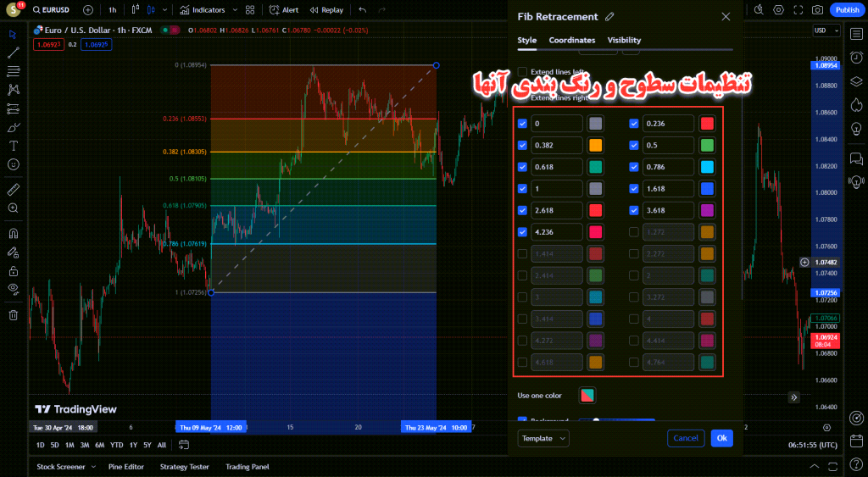
Task: Switch to the Coordinates tab
Action: [572, 40]
